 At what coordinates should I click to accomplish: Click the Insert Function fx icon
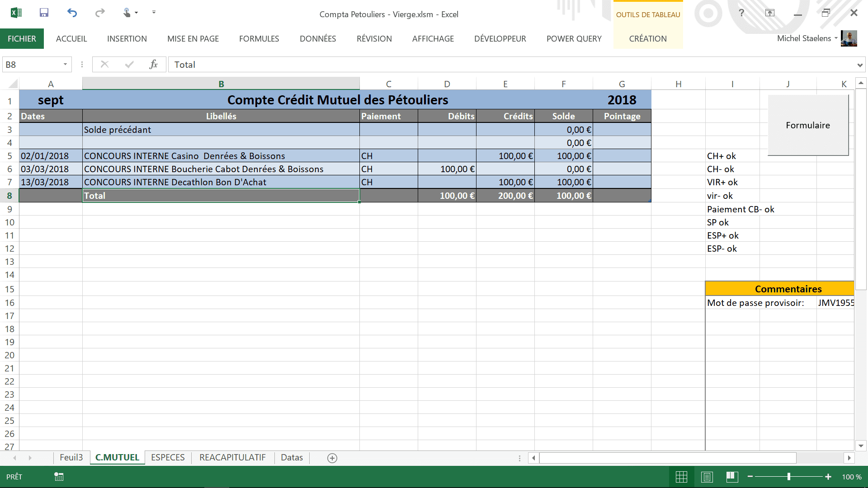pyautogui.click(x=153, y=65)
